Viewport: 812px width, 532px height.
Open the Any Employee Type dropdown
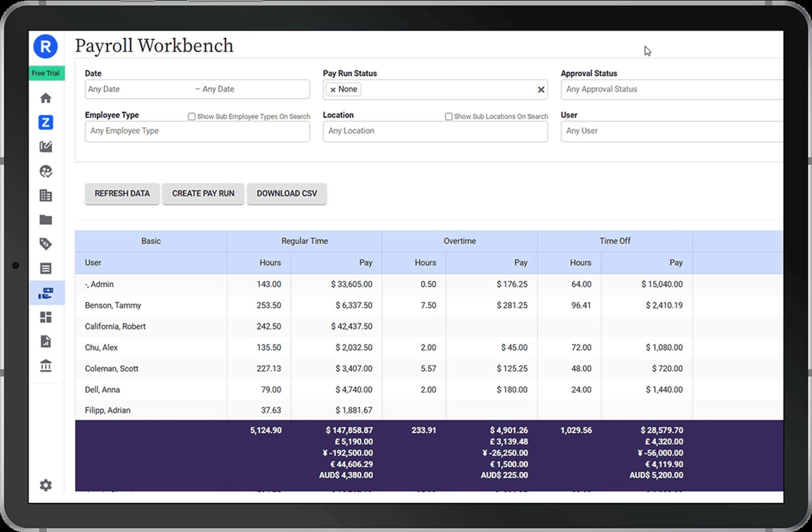197,131
